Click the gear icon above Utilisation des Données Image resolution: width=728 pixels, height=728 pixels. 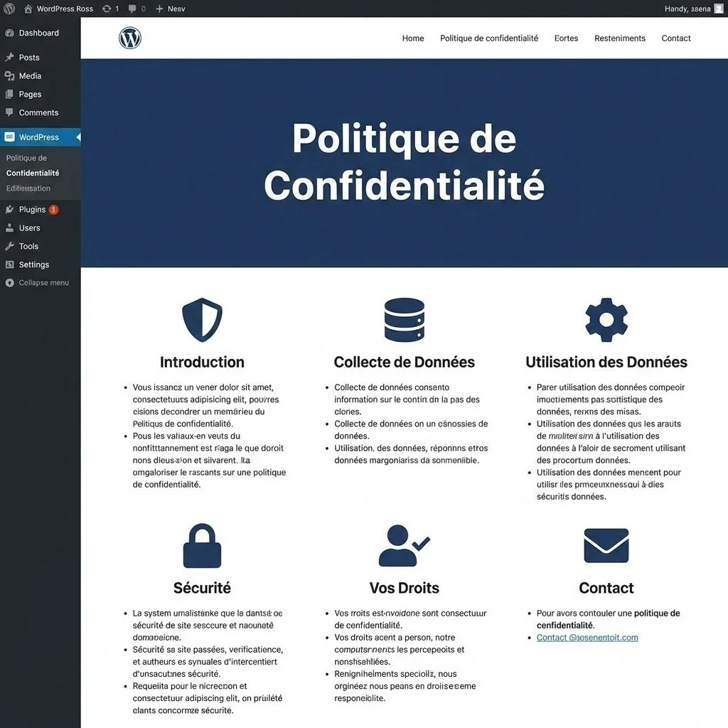[606, 319]
